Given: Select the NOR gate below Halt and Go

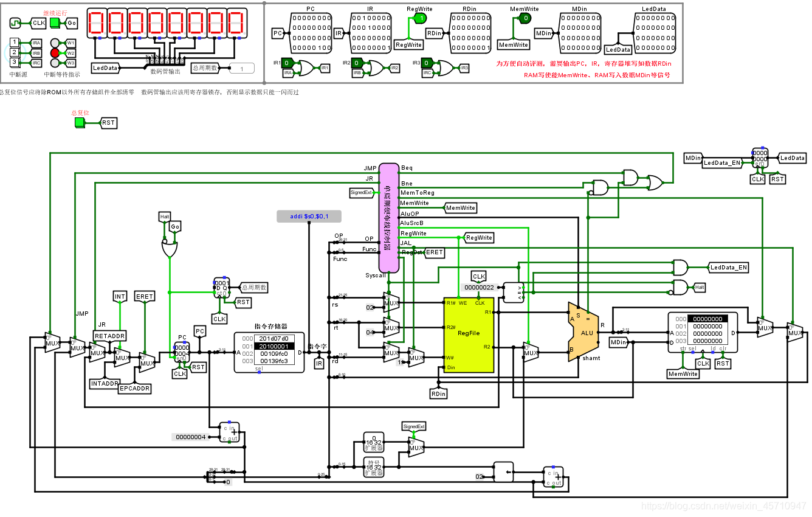Looking at the screenshot, I should pos(170,248).
